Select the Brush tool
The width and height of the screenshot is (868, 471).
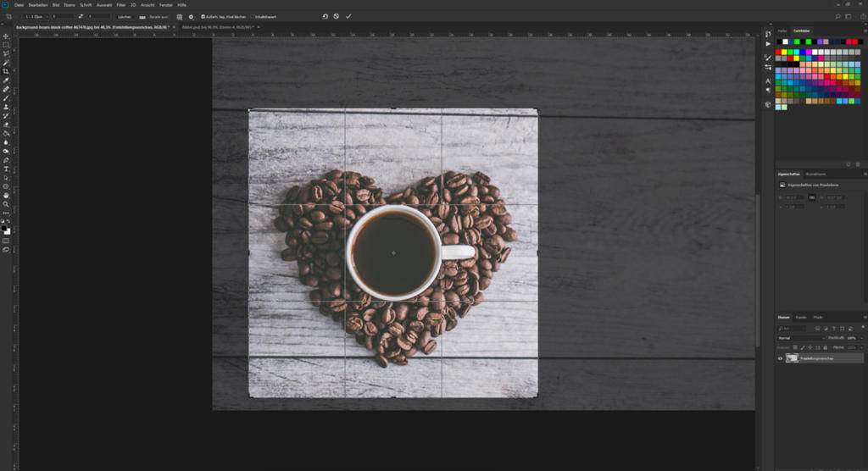pyautogui.click(x=6, y=98)
